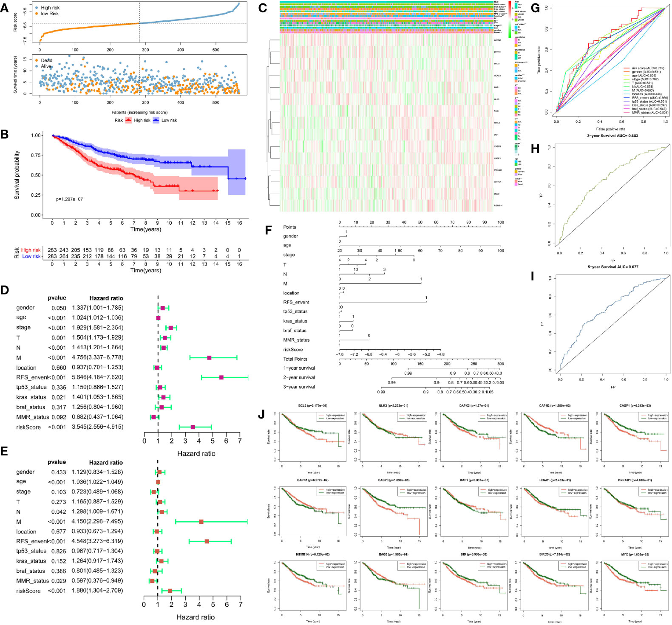Click the panel label letter G
Viewport: 672px width, 625px height.
(x=535, y=8)
